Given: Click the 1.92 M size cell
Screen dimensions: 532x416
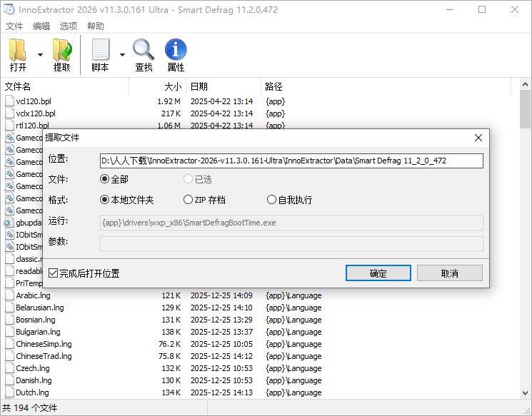Looking at the screenshot, I should click(x=169, y=101).
